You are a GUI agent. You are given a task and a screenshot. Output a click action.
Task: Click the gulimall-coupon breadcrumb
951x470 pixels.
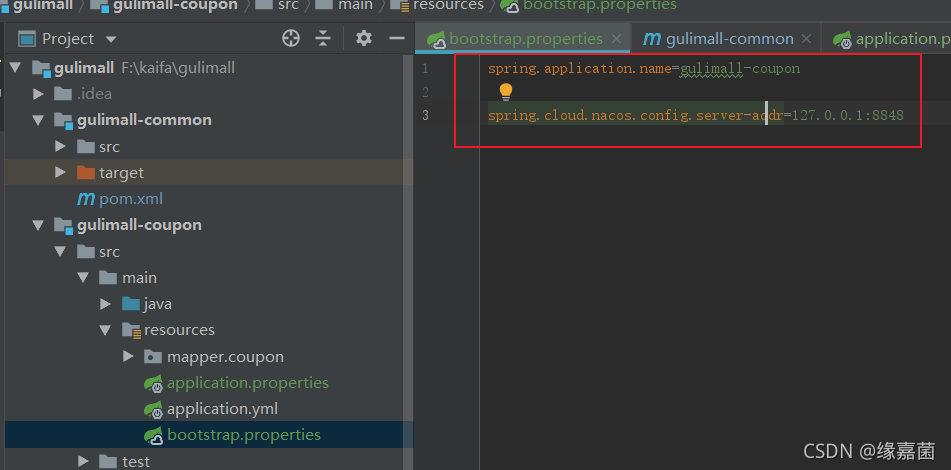[176, 5]
